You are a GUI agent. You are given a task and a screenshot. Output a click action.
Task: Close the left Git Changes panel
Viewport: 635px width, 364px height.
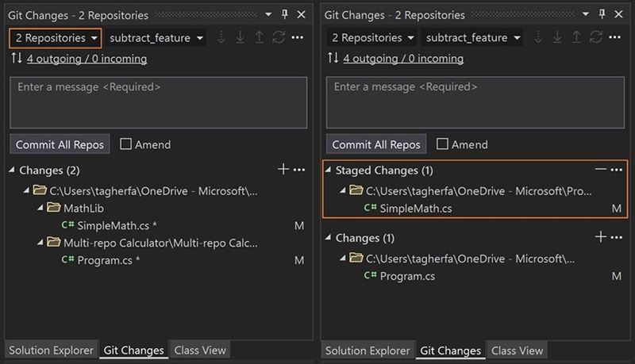pos(302,14)
